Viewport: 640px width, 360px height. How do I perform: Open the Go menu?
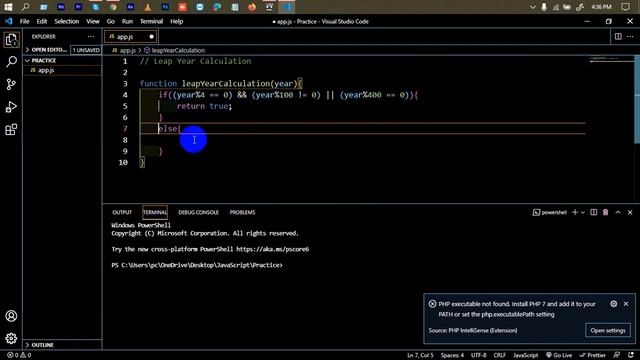111,21
